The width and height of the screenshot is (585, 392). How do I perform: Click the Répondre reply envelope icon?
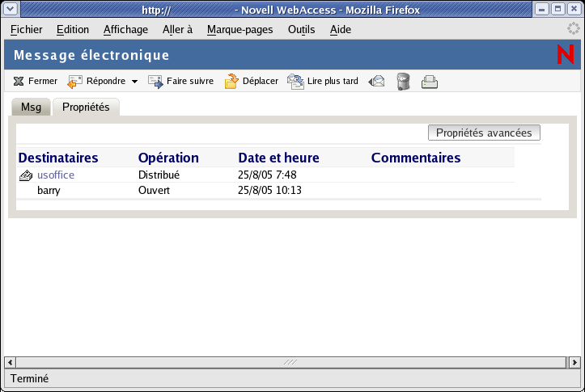[x=74, y=82]
